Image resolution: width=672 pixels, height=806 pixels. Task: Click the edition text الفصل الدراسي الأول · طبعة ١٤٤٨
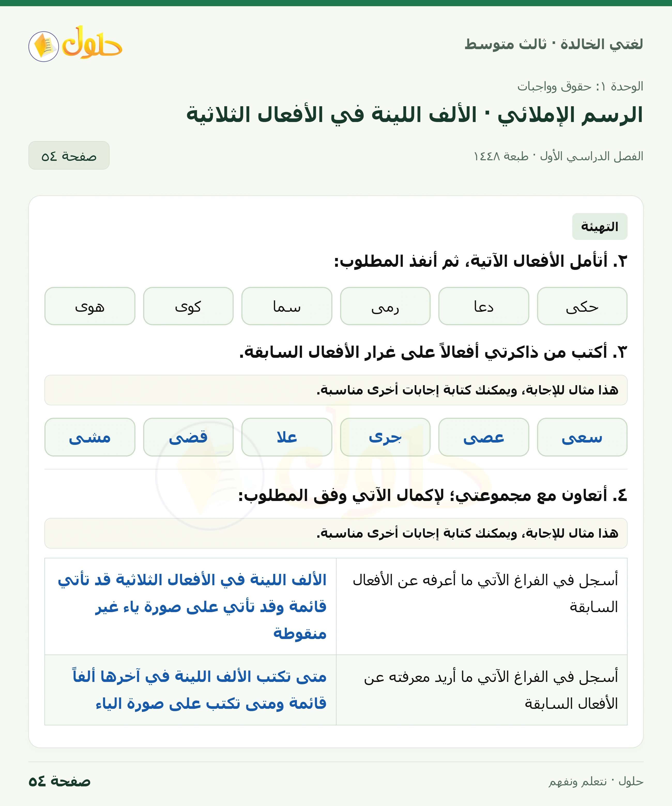558,156
